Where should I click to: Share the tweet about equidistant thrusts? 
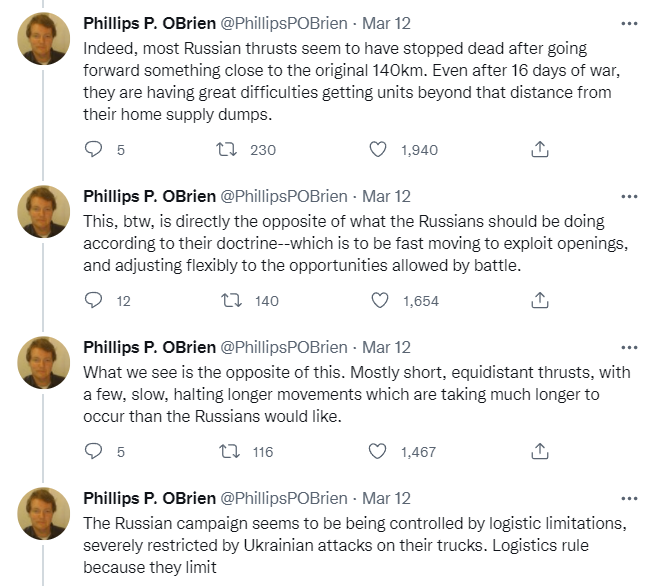tap(539, 451)
